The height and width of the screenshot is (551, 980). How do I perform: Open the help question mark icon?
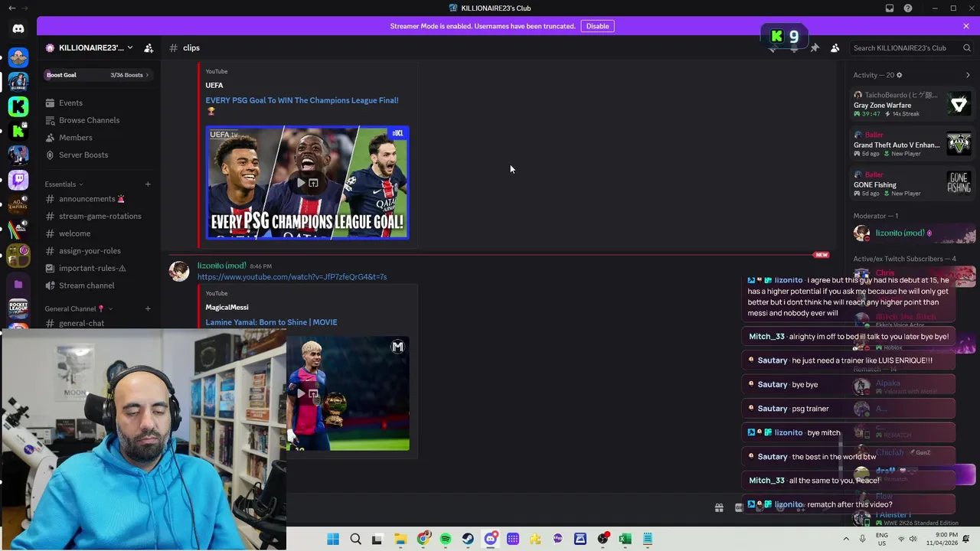click(x=908, y=8)
